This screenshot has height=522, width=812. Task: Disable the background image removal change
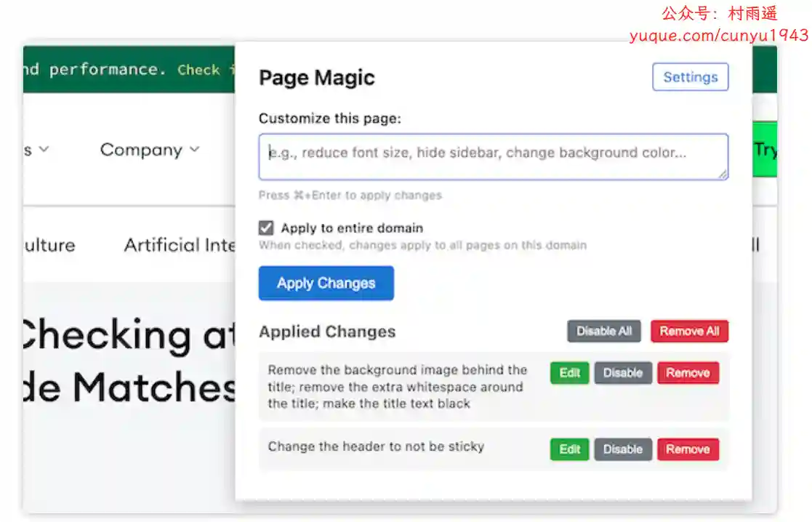pos(622,373)
